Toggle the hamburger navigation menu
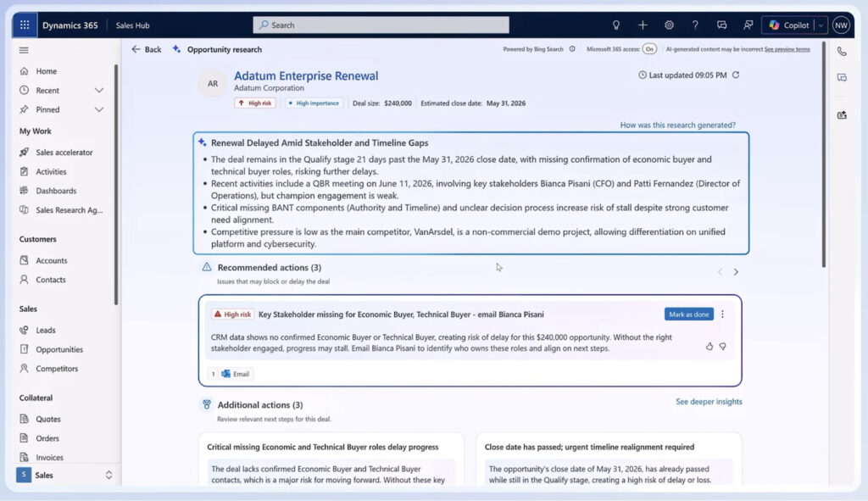Image resolution: width=868 pixels, height=501 pixels. pos(24,50)
